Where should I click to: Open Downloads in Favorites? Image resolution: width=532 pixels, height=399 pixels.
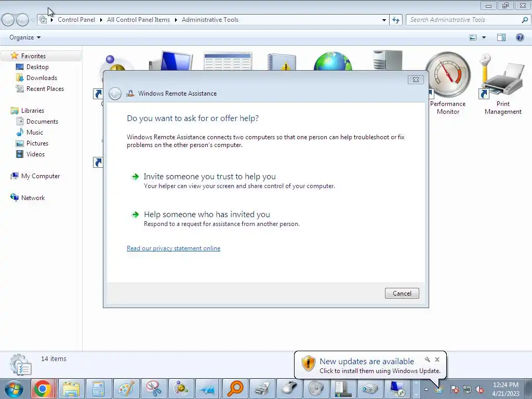tap(42, 78)
